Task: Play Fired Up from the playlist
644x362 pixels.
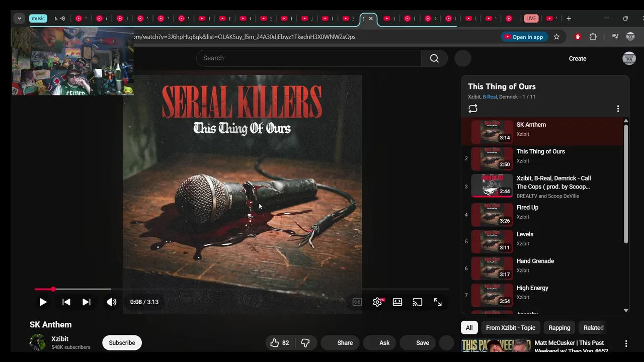Action: coord(542,215)
